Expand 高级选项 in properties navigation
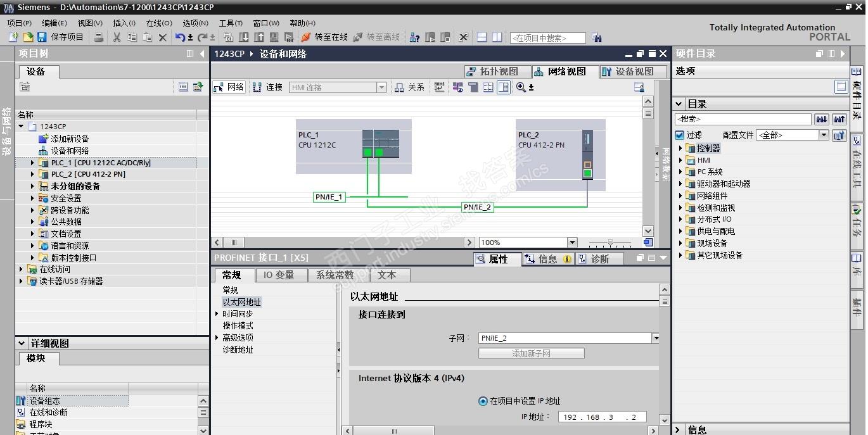The image size is (868, 435). tap(217, 337)
